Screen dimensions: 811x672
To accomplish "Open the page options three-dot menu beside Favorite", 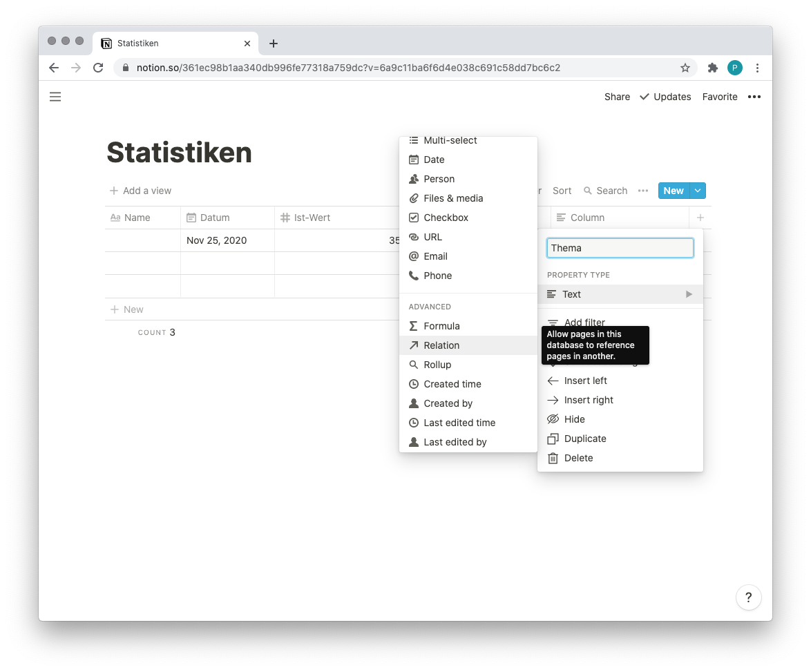I will (754, 97).
